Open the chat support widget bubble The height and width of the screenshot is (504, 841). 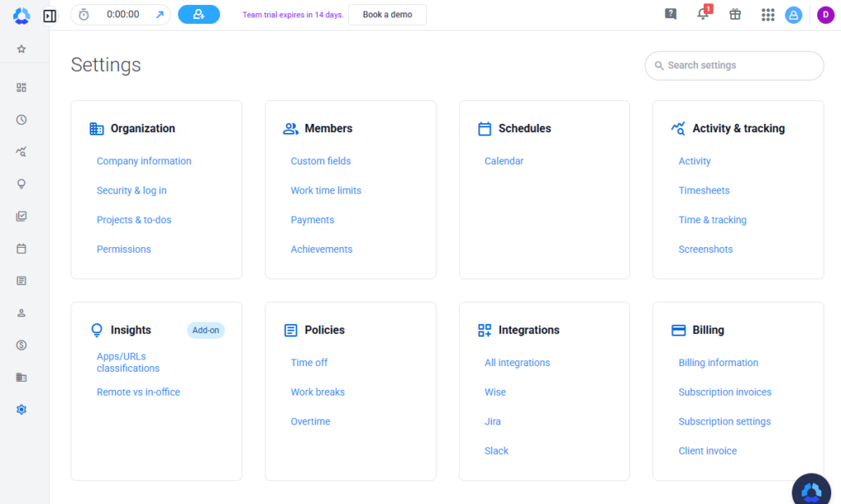click(811, 491)
